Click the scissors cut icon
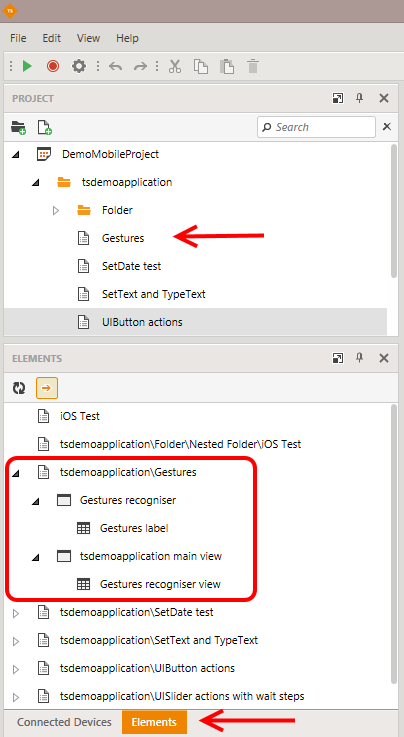Screen dimensions: 404x737 (x=175, y=66)
